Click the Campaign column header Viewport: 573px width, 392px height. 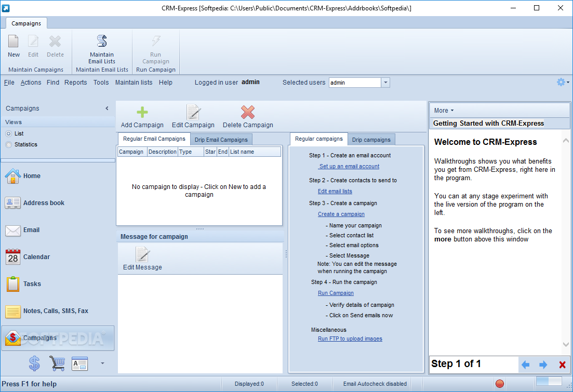click(x=132, y=152)
